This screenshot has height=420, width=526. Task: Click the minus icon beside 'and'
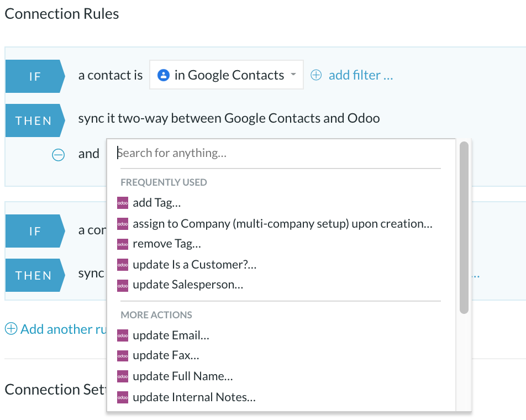[58, 155]
